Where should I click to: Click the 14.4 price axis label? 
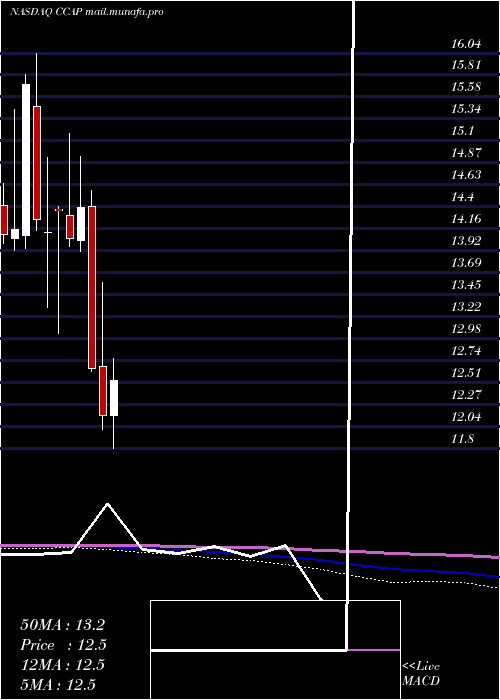462,197
